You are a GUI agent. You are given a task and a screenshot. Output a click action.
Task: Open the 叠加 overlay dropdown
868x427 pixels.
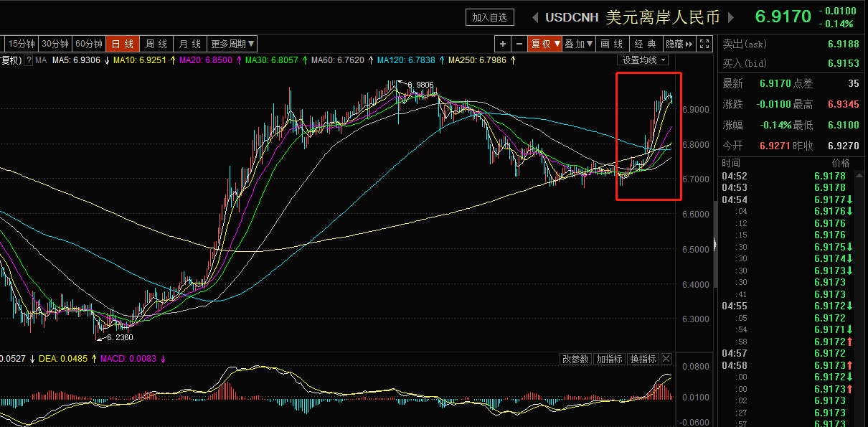[579, 44]
